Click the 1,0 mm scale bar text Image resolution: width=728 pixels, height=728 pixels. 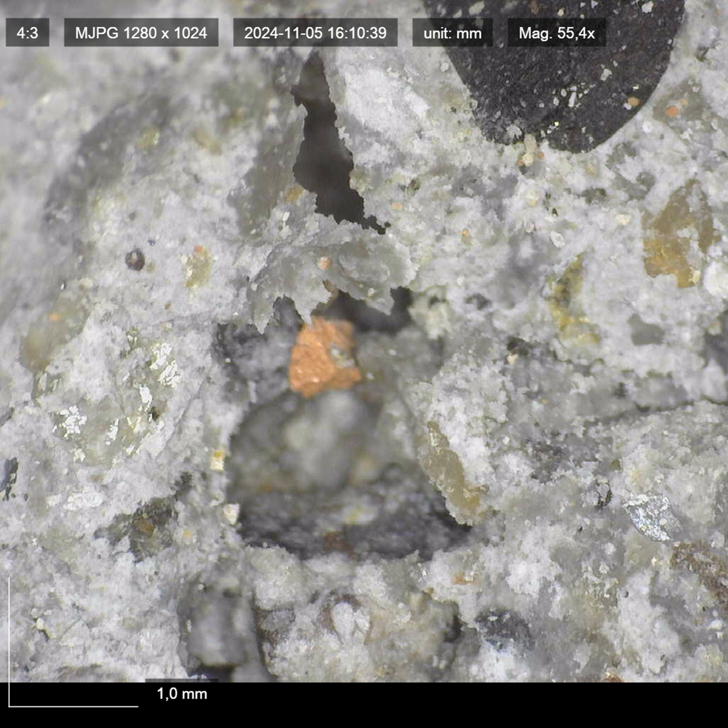(182, 694)
